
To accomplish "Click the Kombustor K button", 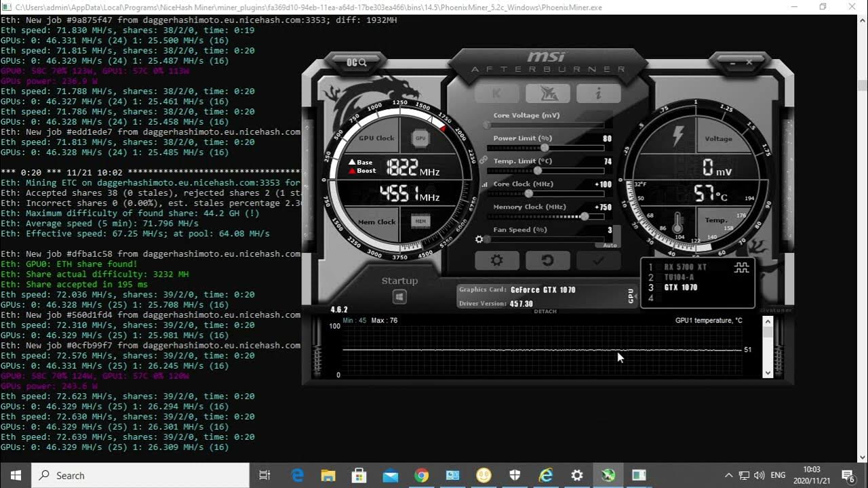I will [497, 94].
